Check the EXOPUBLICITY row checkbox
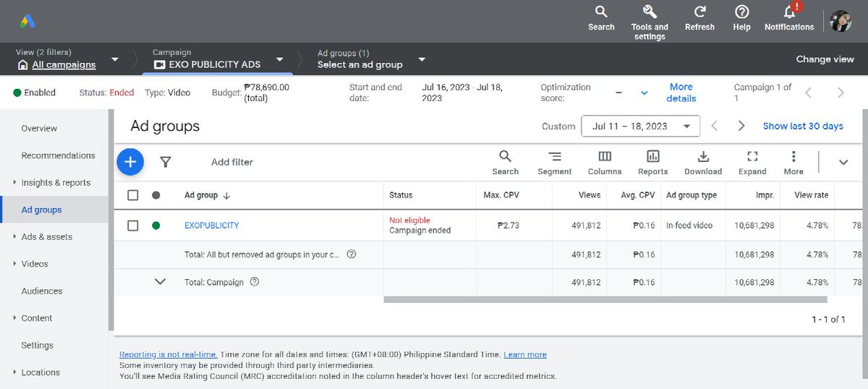Screen dimensions: 868x389 (132, 226)
